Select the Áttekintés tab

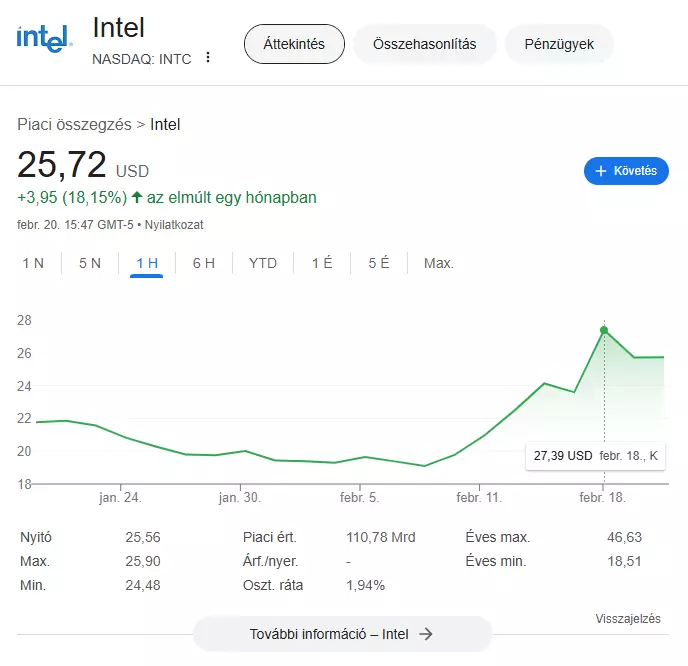[x=294, y=44]
